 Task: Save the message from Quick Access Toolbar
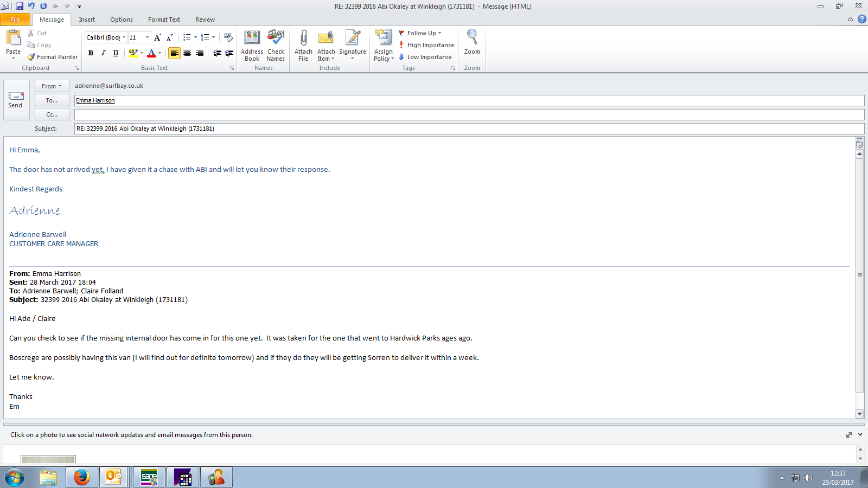[20, 6]
